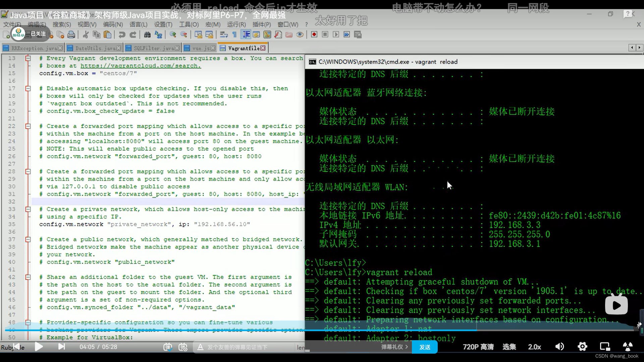Click the Zoom in magnifier icon

click(x=173, y=35)
